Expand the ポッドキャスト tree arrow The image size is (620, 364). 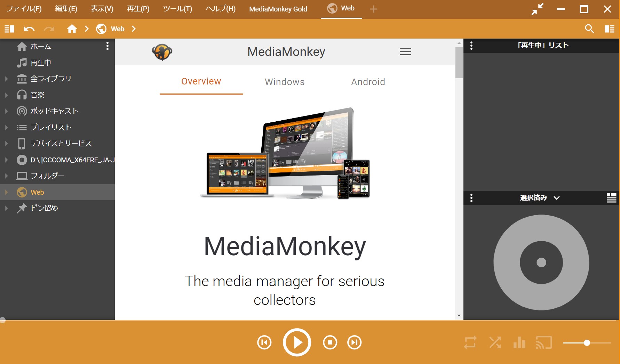[6, 111]
